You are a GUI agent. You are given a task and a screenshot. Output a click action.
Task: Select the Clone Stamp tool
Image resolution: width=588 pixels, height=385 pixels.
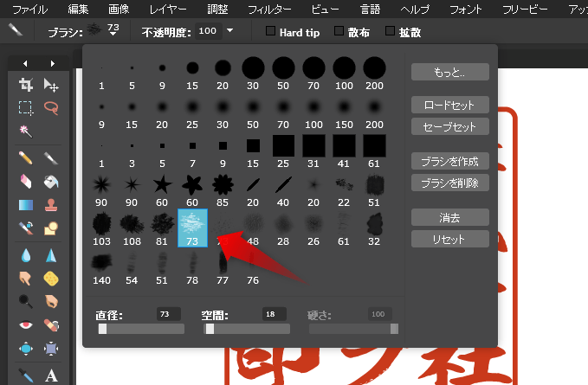(51, 205)
